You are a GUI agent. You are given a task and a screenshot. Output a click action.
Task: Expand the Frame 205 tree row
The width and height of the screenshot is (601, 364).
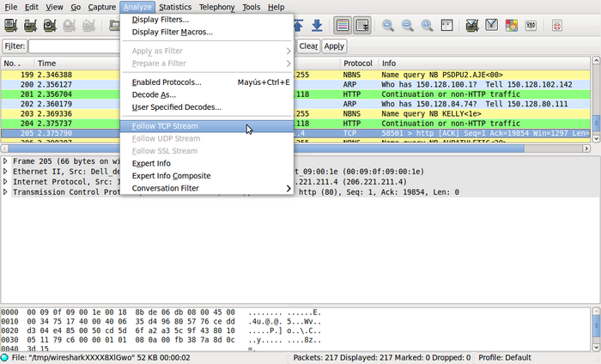coord(6,161)
